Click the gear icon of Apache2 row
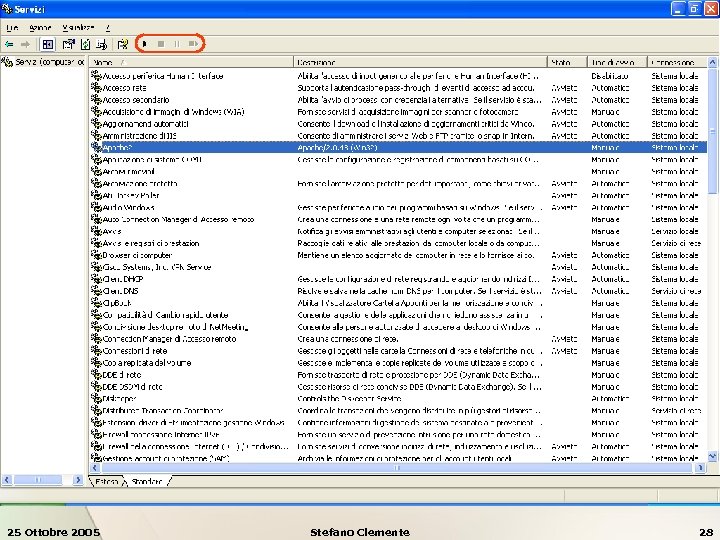Screen dimensions: 720x540 click(x=96, y=147)
